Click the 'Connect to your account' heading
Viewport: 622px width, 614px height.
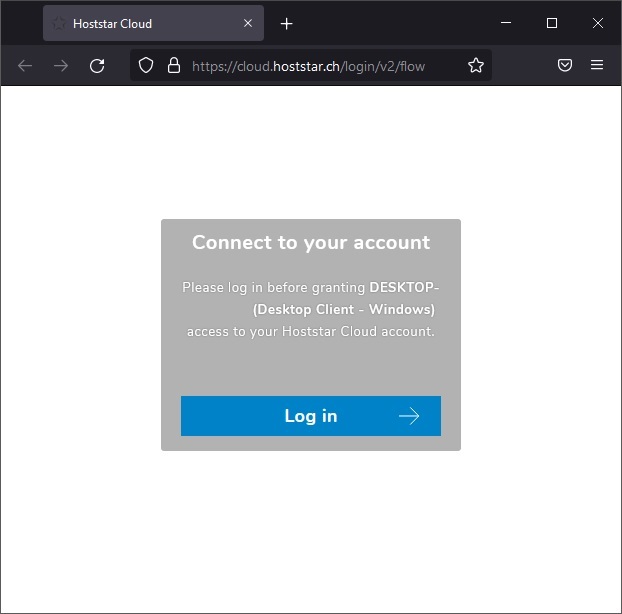point(311,242)
